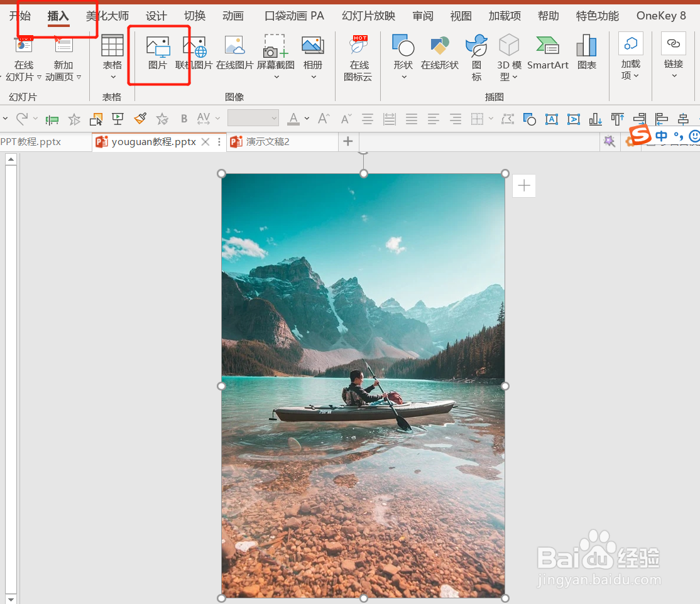Open the font color dropdown arrow
The width and height of the screenshot is (700, 604).
(x=307, y=119)
